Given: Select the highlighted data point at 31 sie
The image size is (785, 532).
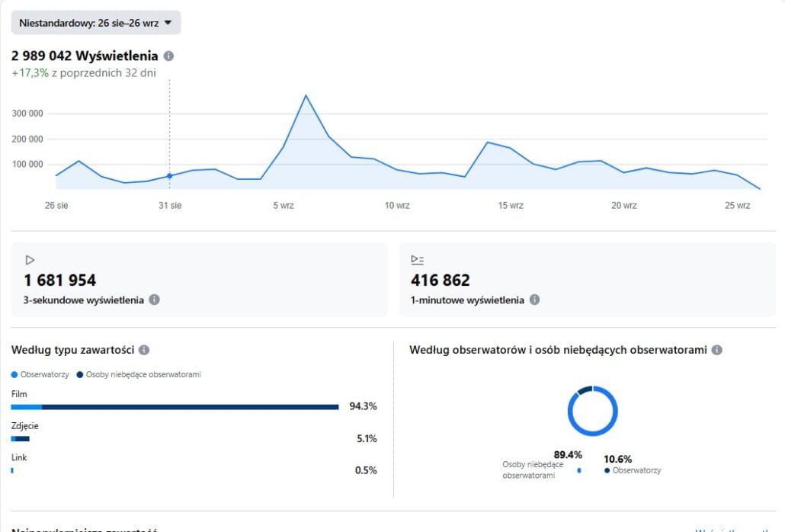Looking at the screenshot, I should pyautogui.click(x=169, y=176).
